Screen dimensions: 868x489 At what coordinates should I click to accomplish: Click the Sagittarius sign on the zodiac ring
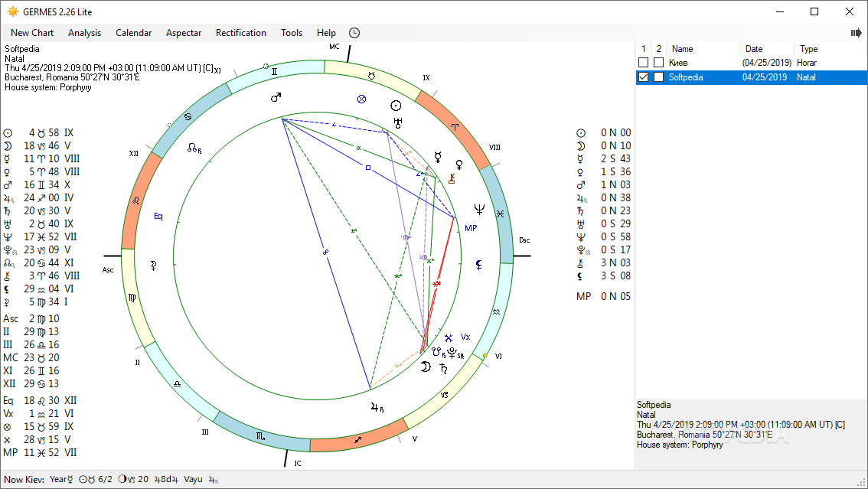pos(357,440)
